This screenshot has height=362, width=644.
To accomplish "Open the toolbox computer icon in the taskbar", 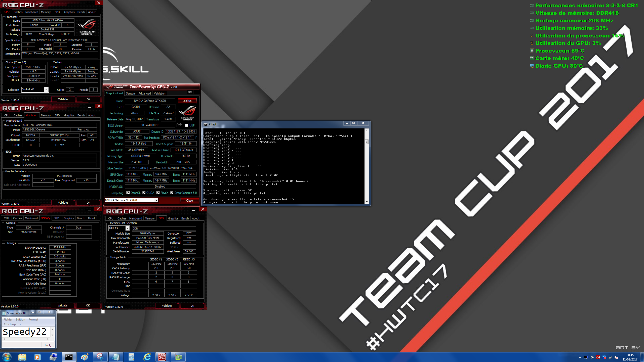I will 53,357.
